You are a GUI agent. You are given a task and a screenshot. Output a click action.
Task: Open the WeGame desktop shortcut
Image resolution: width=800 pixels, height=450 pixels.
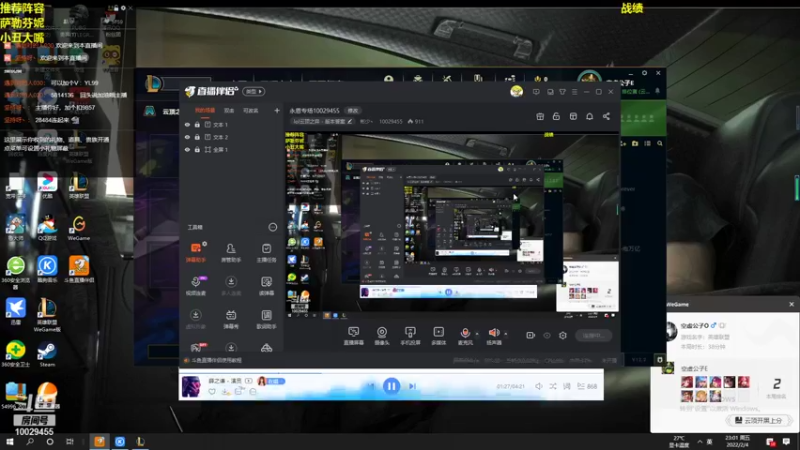point(79,228)
